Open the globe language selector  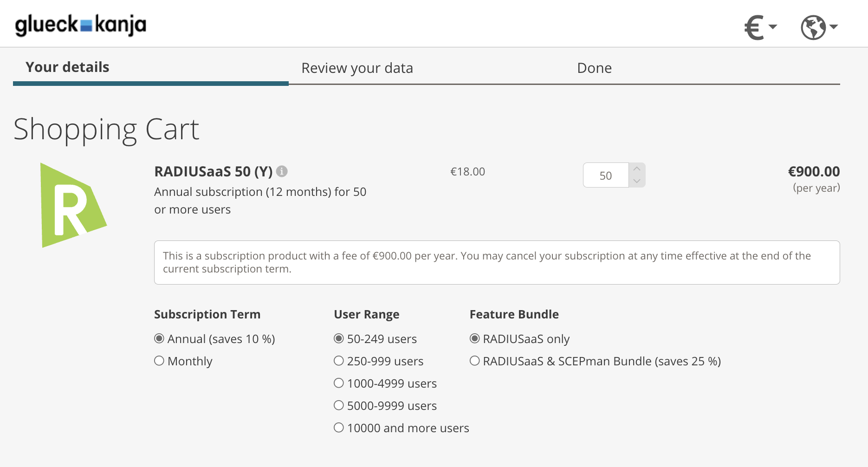pos(818,27)
